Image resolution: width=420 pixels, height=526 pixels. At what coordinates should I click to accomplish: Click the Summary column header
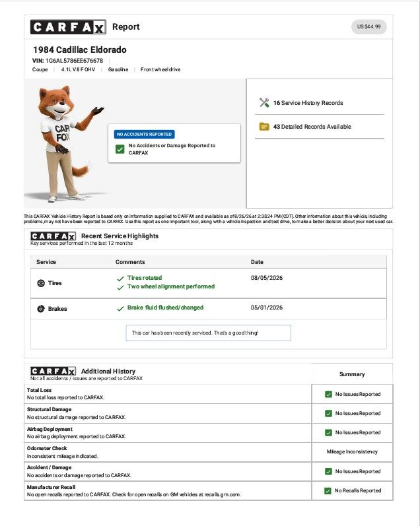(x=352, y=374)
